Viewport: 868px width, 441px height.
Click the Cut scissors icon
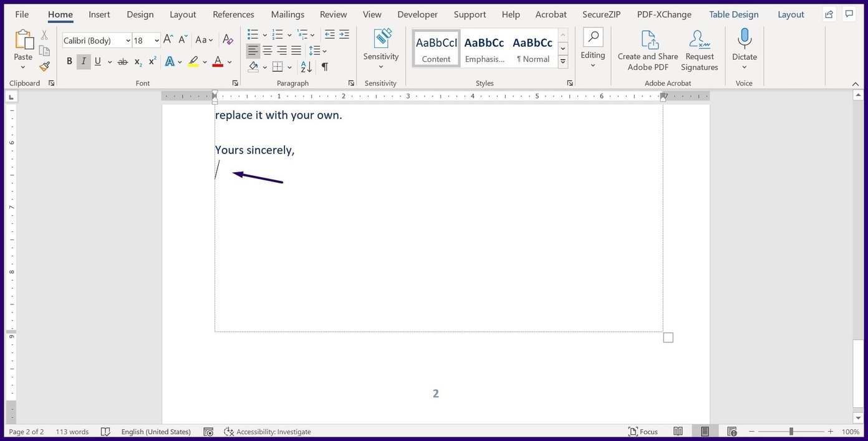(44, 35)
